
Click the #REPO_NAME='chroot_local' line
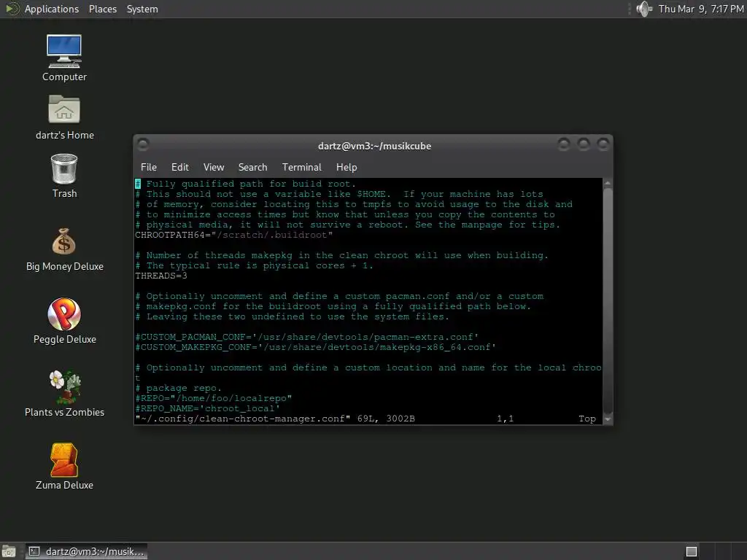(208, 408)
